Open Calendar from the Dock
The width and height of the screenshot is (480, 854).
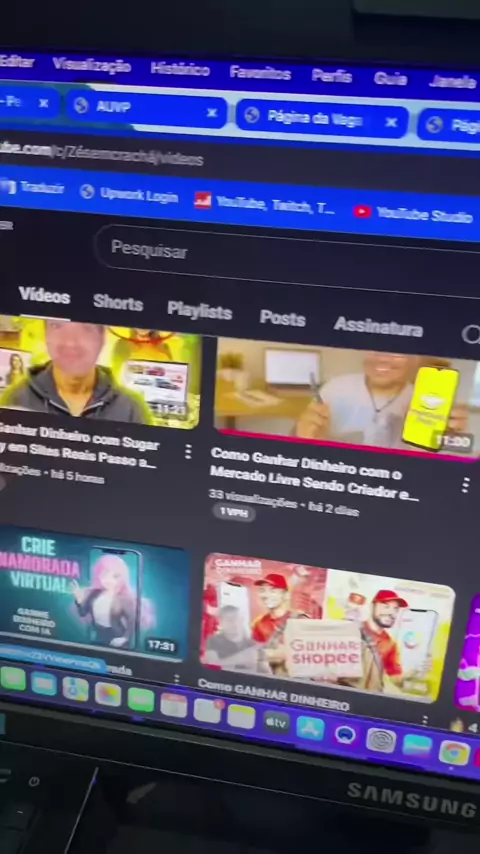pos(174,705)
